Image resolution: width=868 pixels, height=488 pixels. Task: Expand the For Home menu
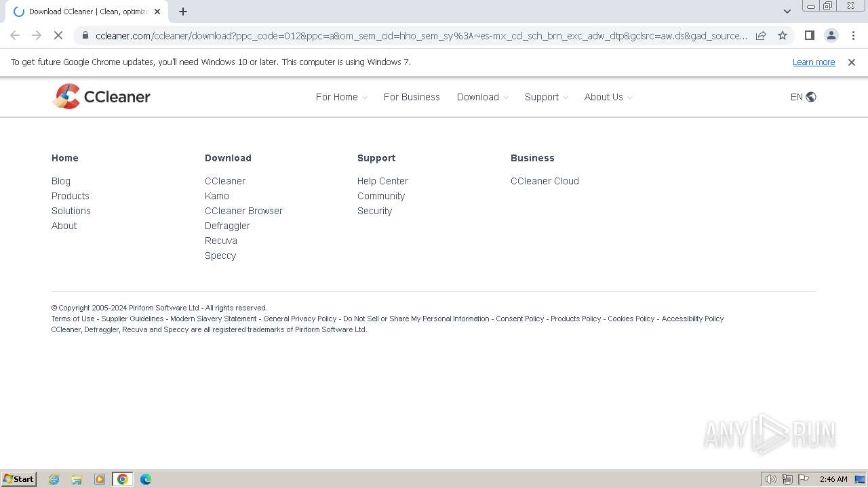coord(341,97)
